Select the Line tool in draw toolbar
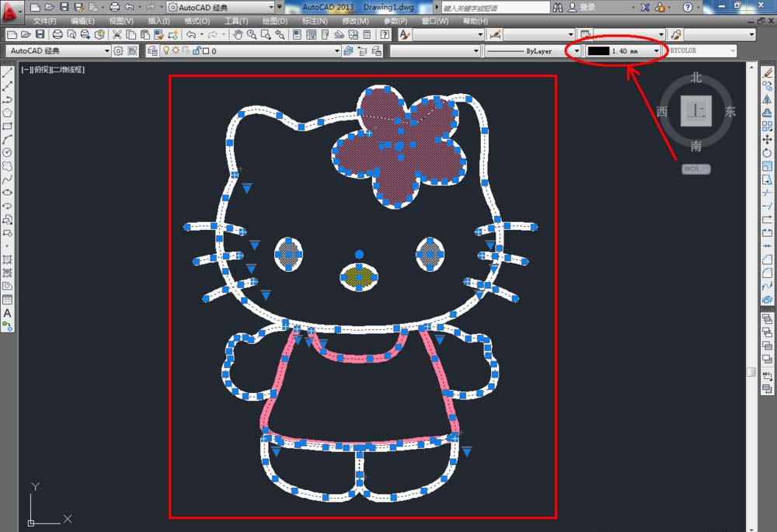Screen dimensions: 777x532 click(8, 73)
